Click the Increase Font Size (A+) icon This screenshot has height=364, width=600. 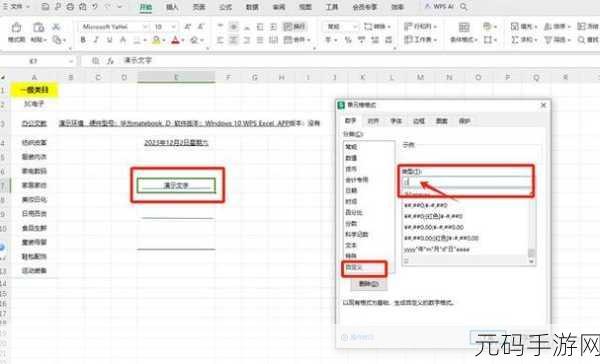[x=188, y=27]
